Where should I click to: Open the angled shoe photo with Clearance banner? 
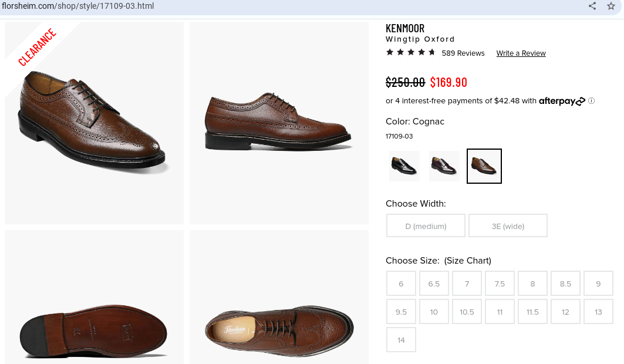(95, 123)
